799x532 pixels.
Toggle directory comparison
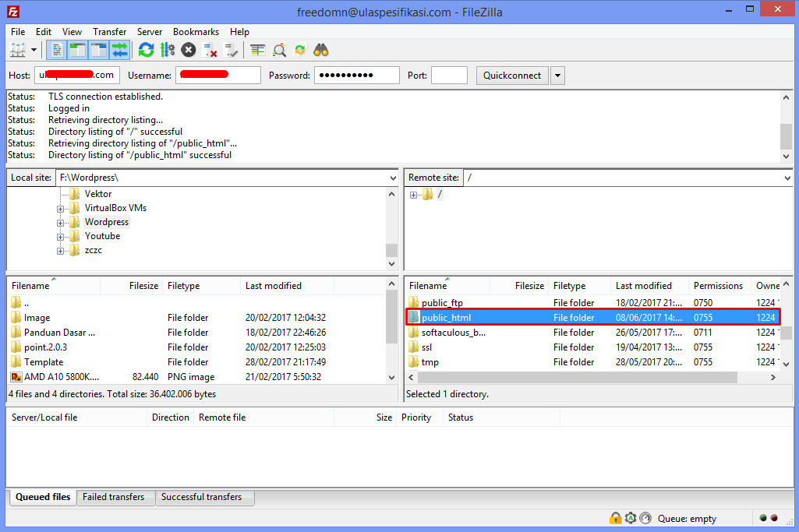click(279, 50)
